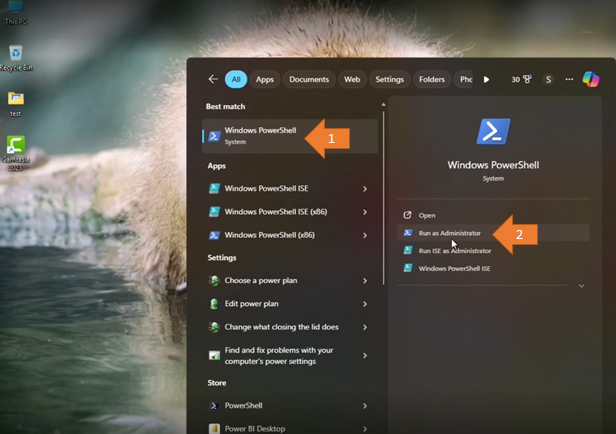The height and width of the screenshot is (434, 616).
Task: Expand more actions chevron in details pane
Action: 581,286
